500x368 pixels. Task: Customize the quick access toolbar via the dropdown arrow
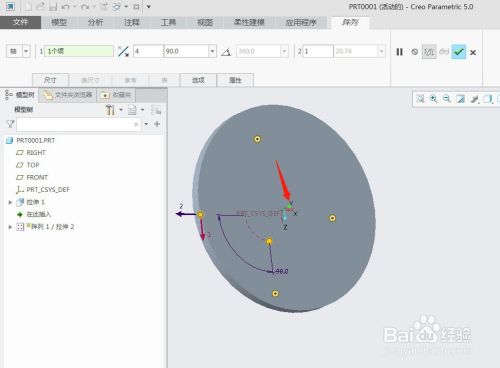tap(149, 7)
